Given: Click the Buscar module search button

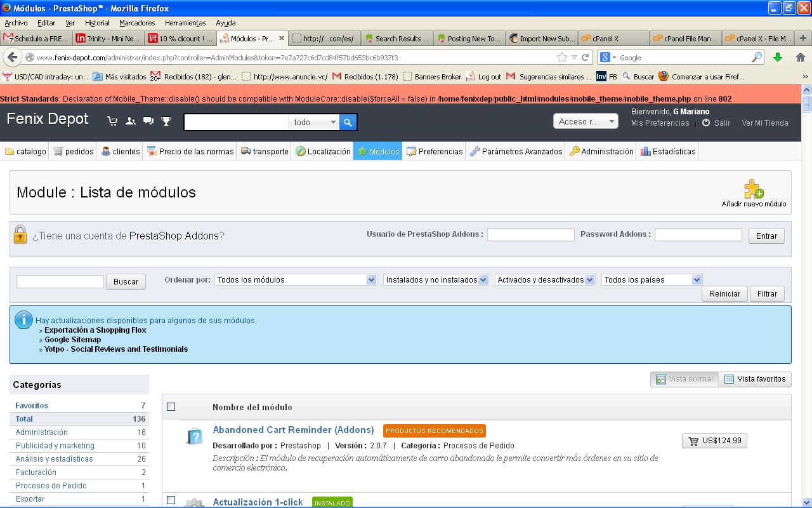Looking at the screenshot, I should (126, 281).
